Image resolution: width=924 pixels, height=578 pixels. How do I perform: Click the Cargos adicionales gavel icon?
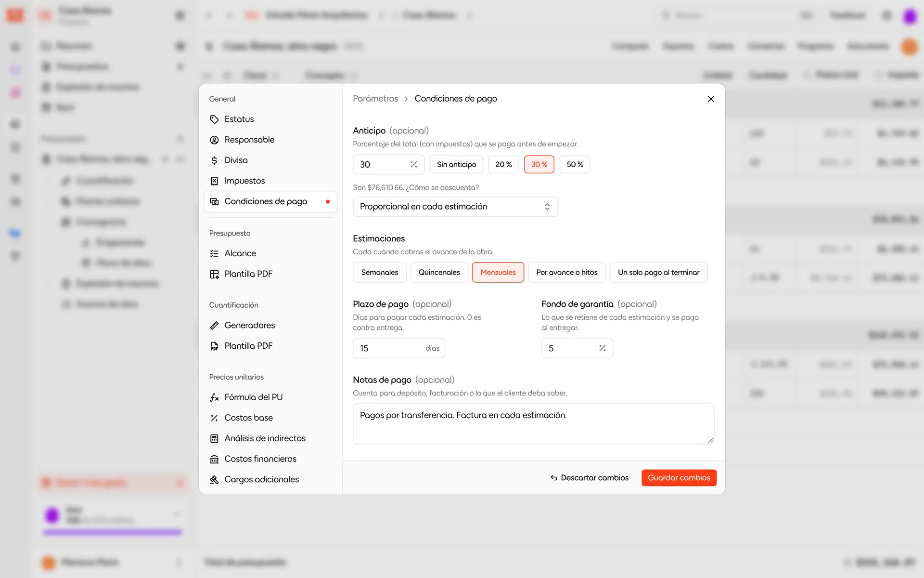coord(214,480)
